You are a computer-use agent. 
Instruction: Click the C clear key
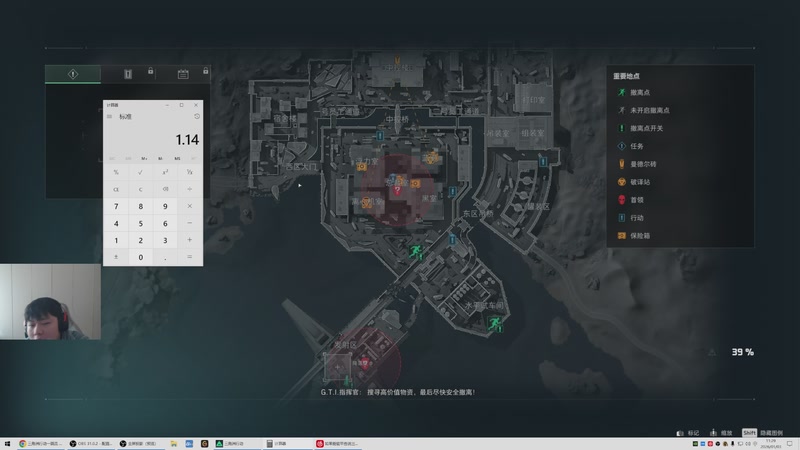tap(140, 189)
